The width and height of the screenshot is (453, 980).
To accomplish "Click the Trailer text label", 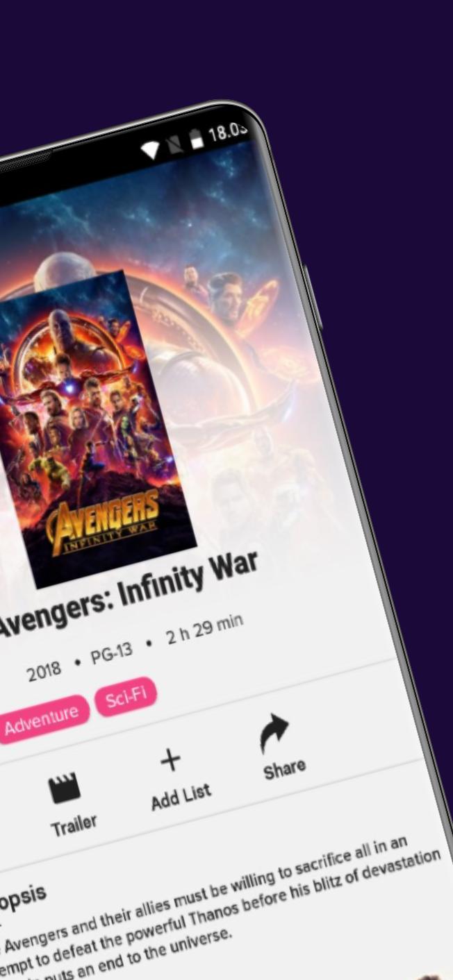I will tap(74, 824).
